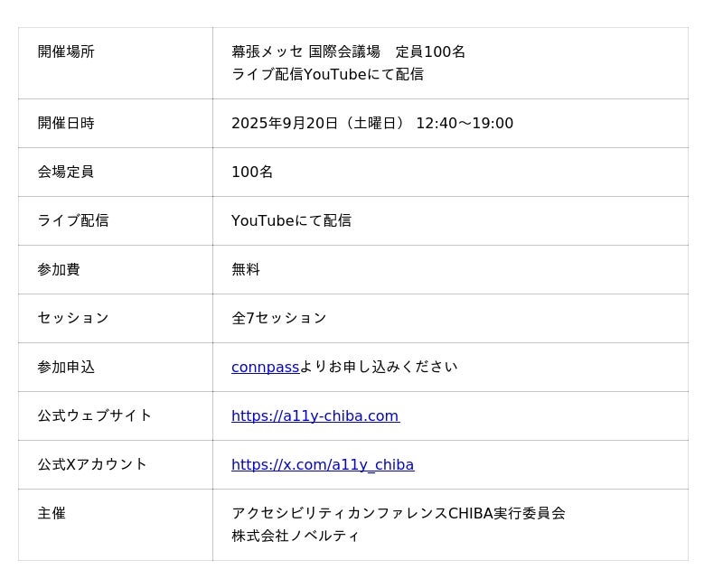Select the 開催日時 row label
723x588 pixels.
(66, 123)
